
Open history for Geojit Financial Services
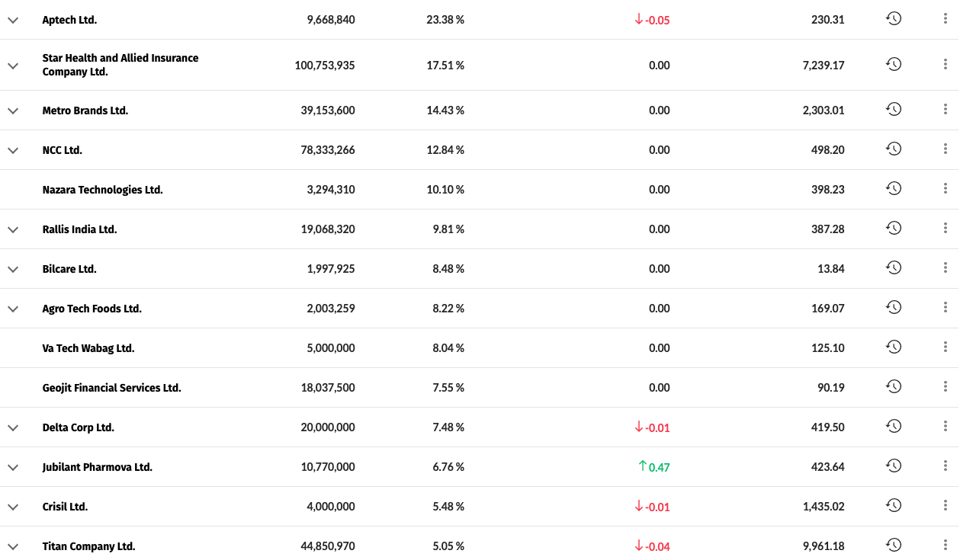tap(894, 387)
